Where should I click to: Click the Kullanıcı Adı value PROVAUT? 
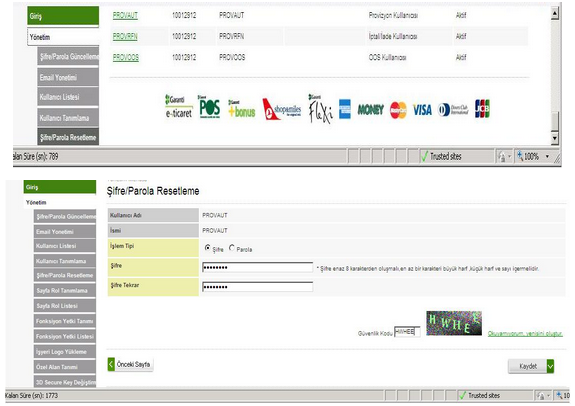[x=215, y=215]
